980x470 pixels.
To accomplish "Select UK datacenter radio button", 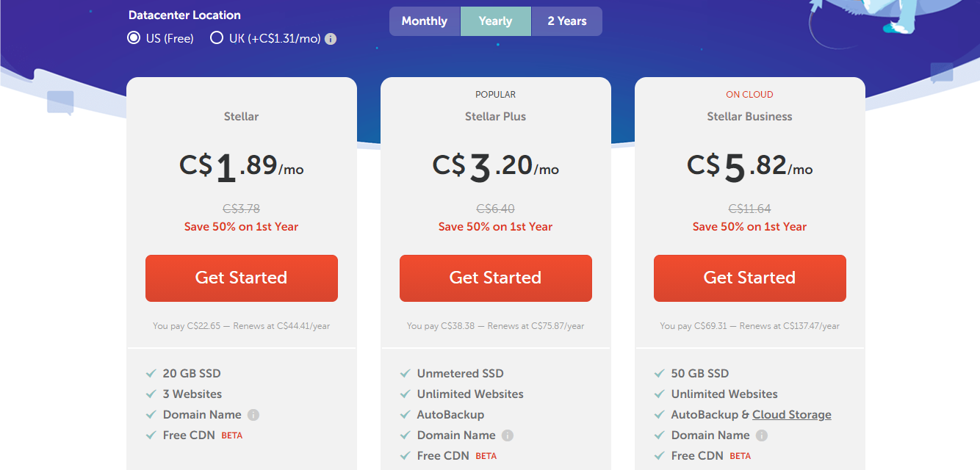I will (217, 38).
